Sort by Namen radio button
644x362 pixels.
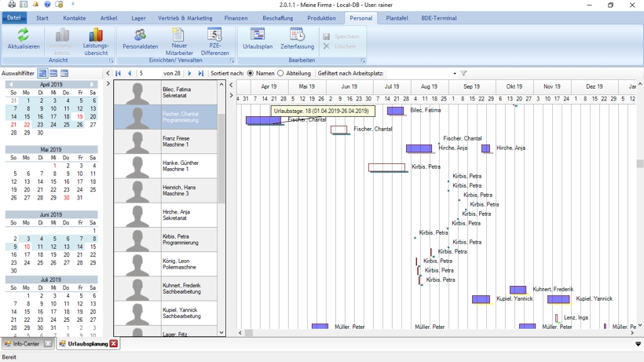pos(250,74)
